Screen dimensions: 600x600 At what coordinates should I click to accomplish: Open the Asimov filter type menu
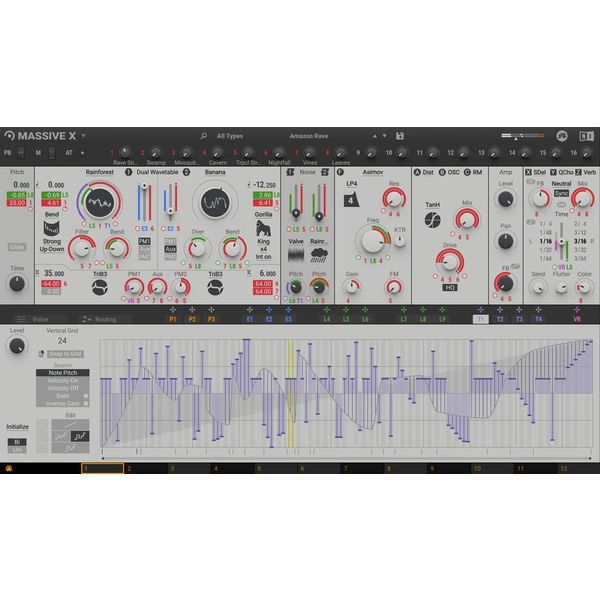(373, 172)
